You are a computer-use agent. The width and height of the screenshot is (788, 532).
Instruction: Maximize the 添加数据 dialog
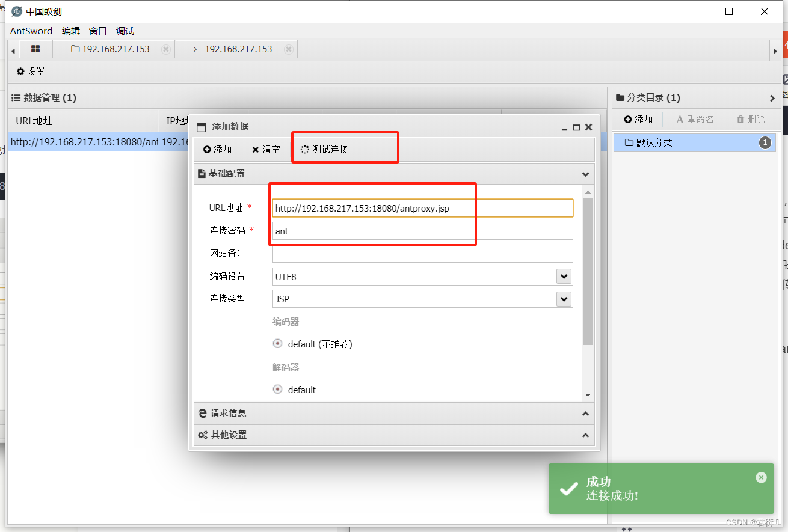point(576,127)
